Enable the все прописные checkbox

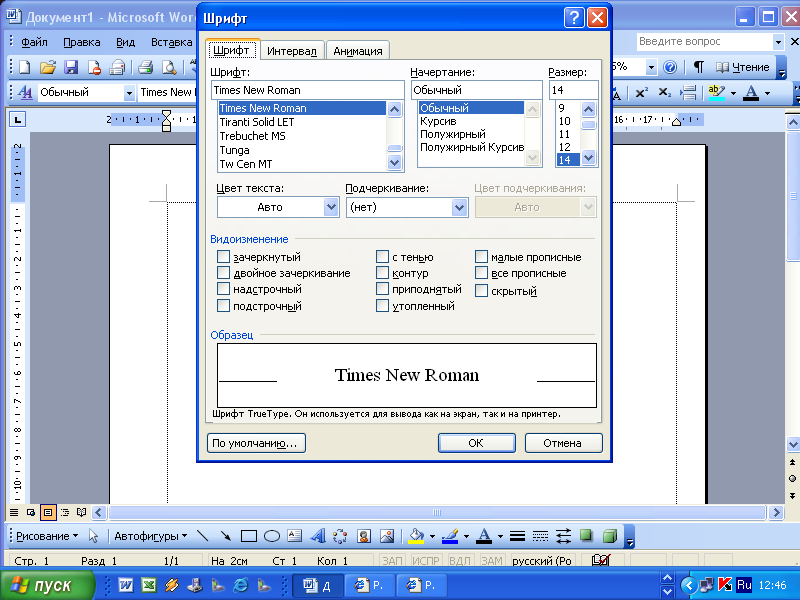click(x=481, y=272)
